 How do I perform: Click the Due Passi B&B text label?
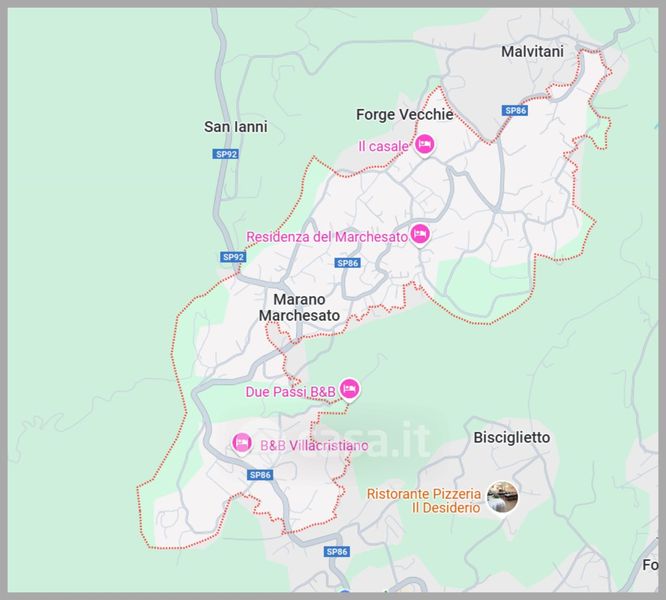[291, 392]
